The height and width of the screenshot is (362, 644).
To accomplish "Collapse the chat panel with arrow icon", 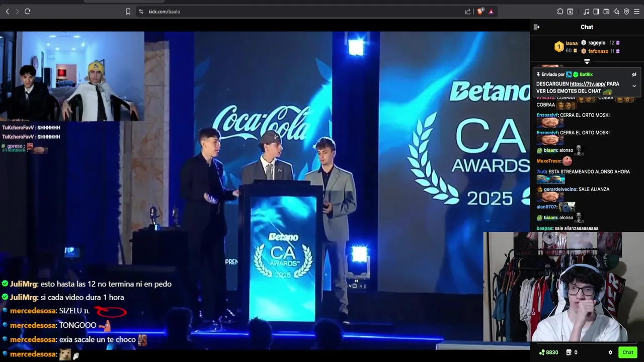I will [536, 27].
